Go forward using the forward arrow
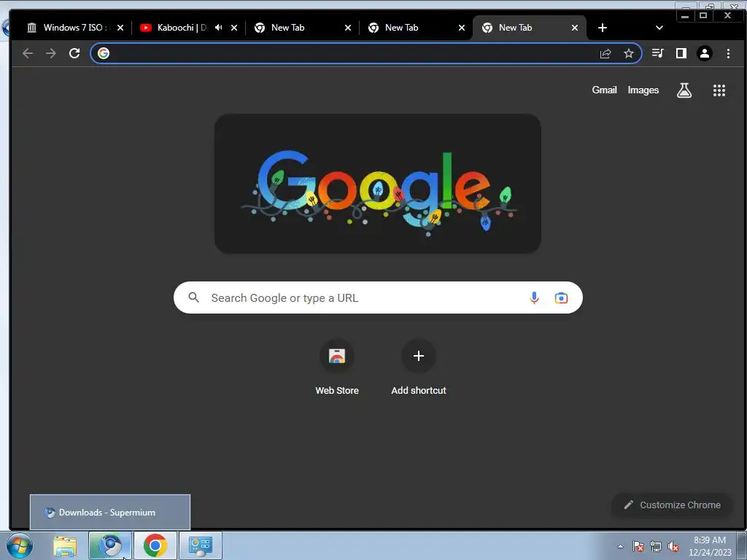Screen dimensions: 747x560 50,53
